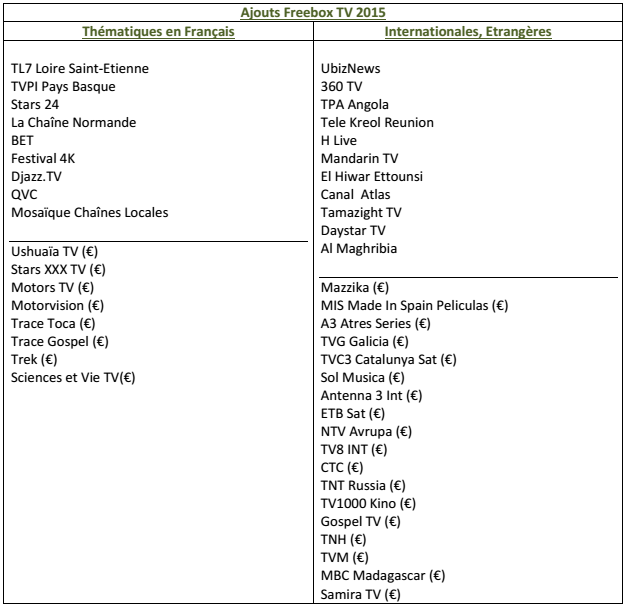Select 'Tele Kreol Reunion' entry

point(377,122)
